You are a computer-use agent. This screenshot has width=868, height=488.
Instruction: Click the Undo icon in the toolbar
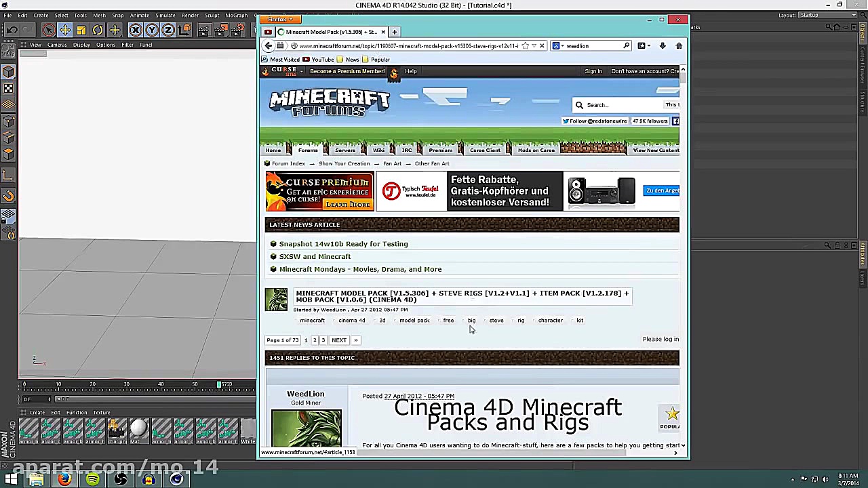click(x=12, y=29)
